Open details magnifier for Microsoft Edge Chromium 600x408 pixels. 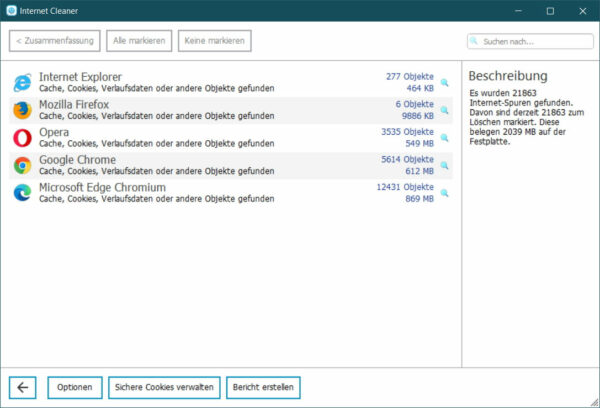tap(444, 193)
